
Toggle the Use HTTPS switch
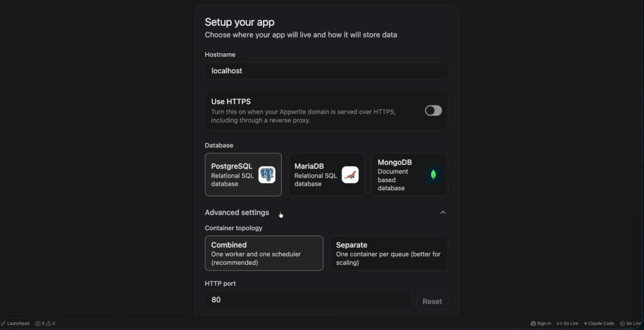click(433, 111)
